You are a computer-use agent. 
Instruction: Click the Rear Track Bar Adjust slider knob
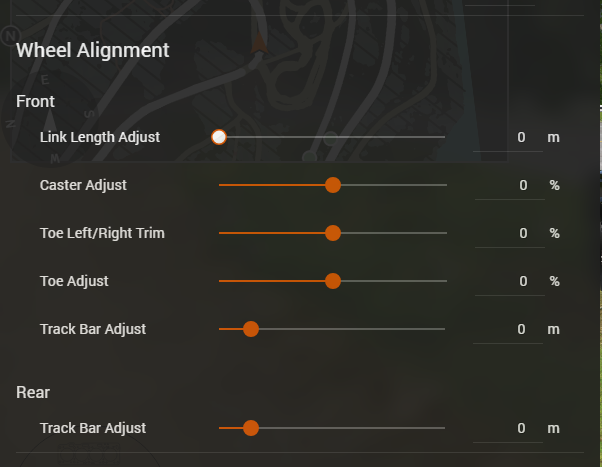pos(251,428)
